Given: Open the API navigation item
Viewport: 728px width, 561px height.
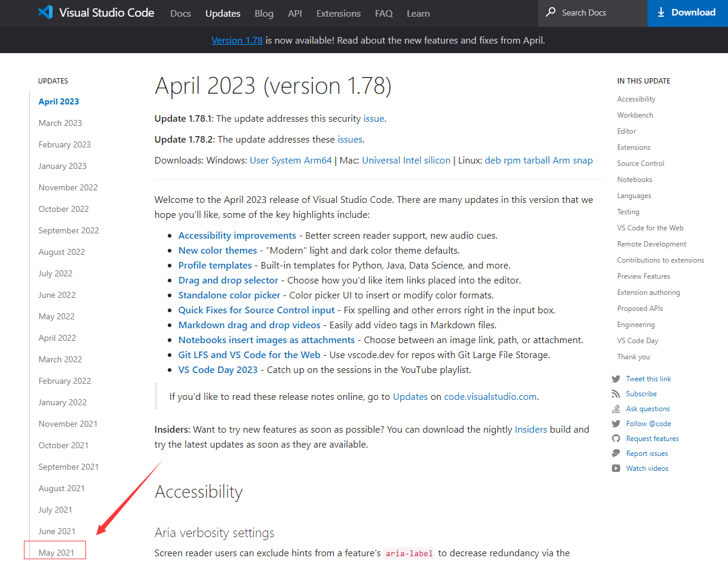Looking at the screenshot, I should 295,13.
